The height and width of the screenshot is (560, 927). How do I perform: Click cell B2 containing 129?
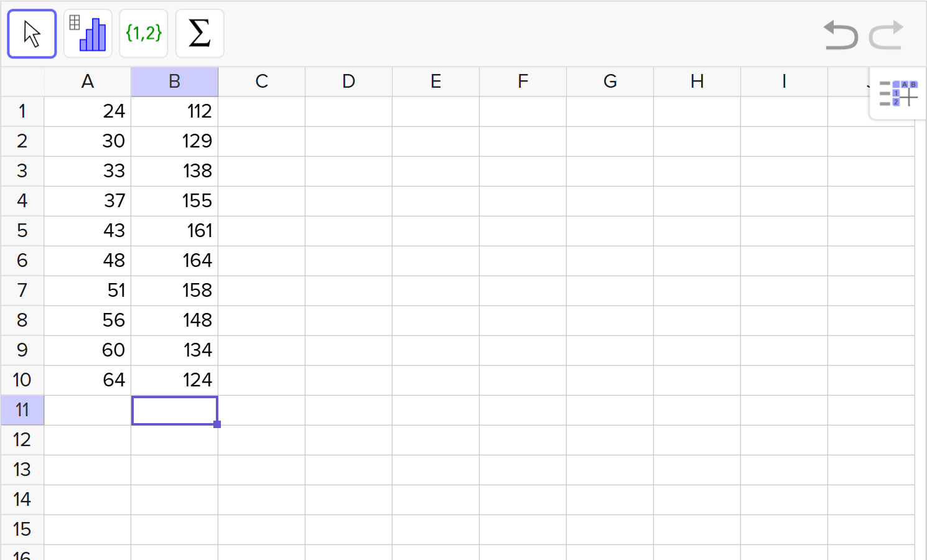coord(175,141)
